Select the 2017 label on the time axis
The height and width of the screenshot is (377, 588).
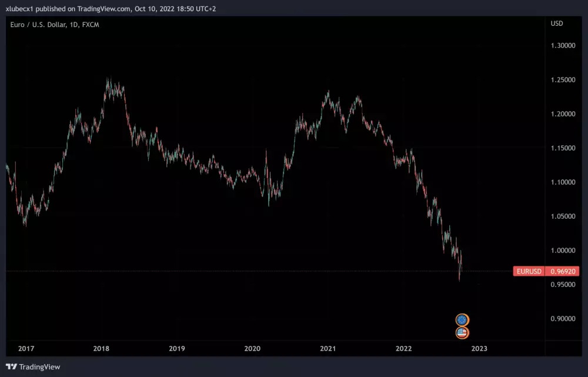(26, 348)
